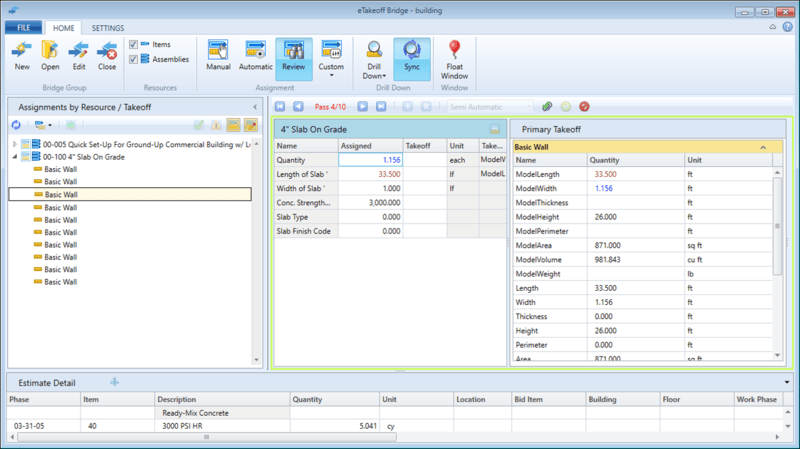Collapse the 00-100 4" Slab On Grade node
This screenshot has width=800, height=449.
coord(15,157)
